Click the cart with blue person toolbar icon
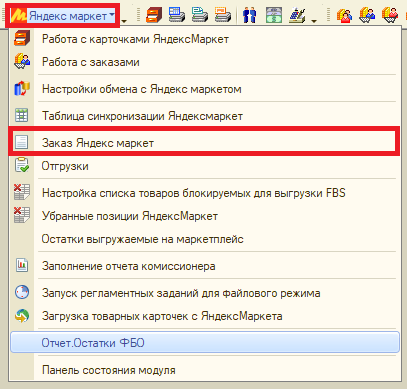The image size is (407, 389). [367, 15]
